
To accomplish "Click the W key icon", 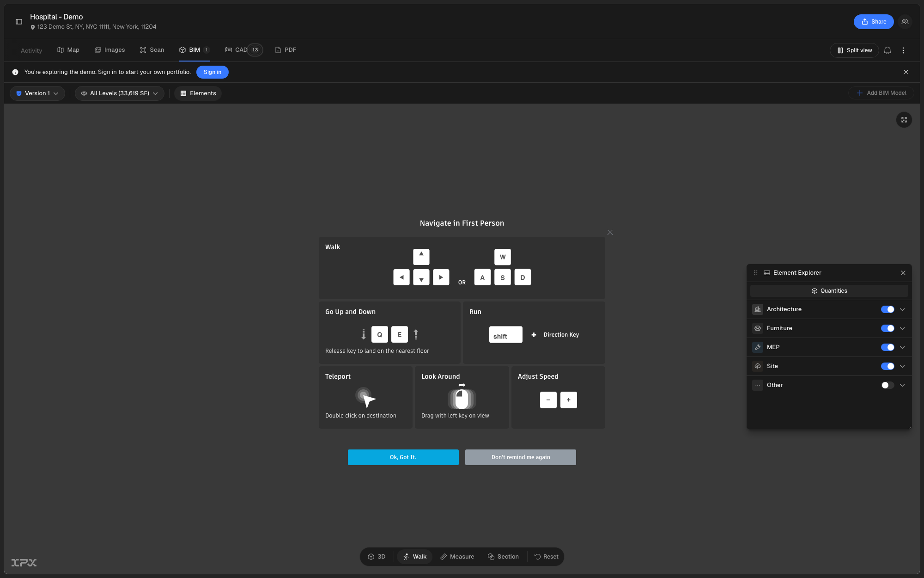I will (x=502, y=257).
